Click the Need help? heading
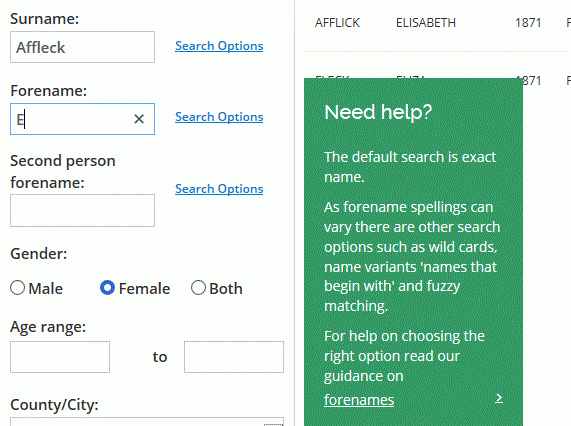 [378, 112]
